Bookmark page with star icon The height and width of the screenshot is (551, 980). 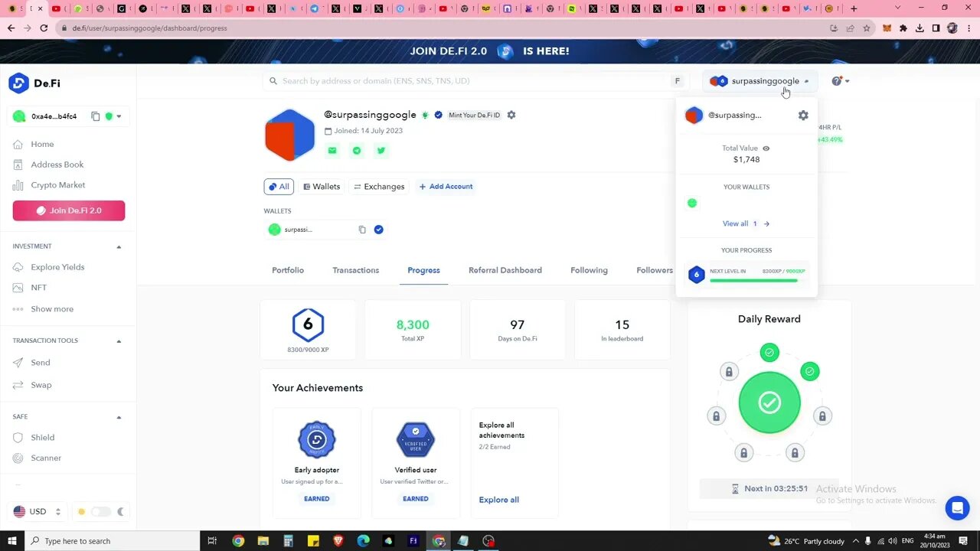tap(867, 28)
